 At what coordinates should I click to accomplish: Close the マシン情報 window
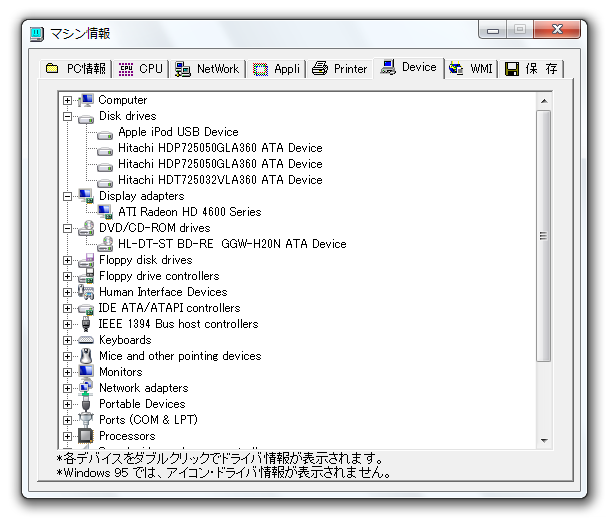557,30
